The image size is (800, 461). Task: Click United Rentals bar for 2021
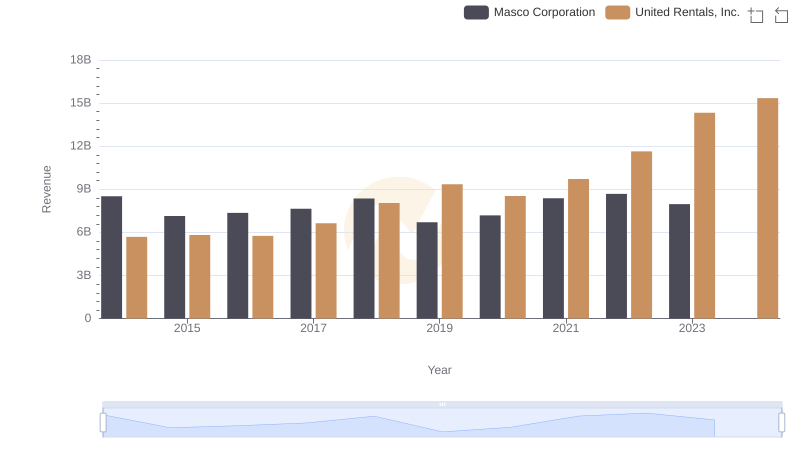pos(578,249)
